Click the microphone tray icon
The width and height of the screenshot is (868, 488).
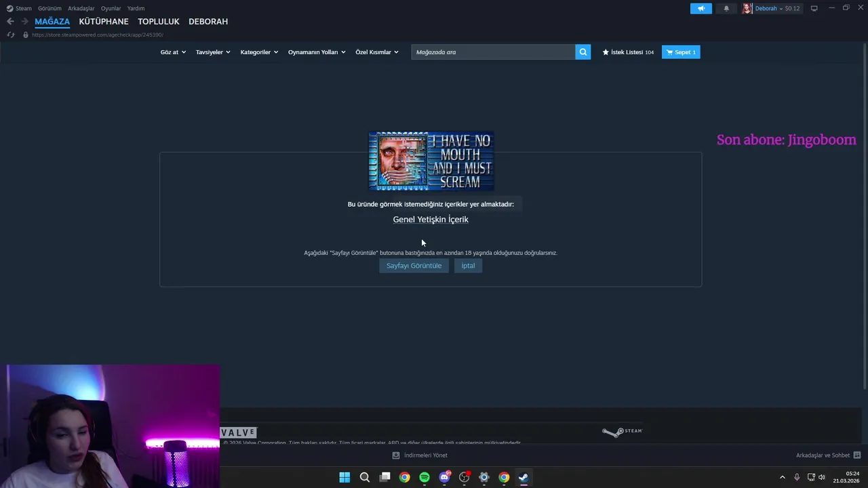click(797, 477)
